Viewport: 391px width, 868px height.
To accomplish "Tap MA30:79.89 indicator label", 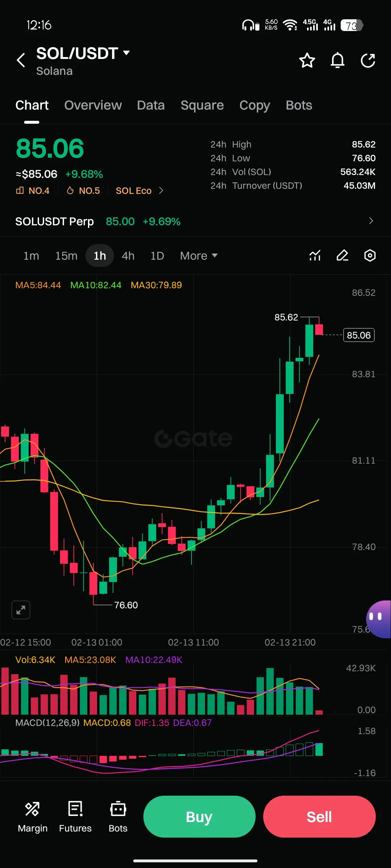I will pyautogui.click(x=156, y=285).
